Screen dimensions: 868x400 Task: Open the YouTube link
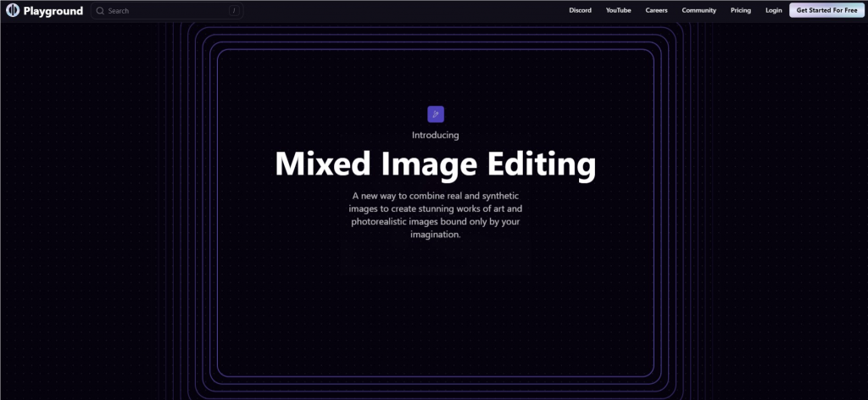point(618,10)
